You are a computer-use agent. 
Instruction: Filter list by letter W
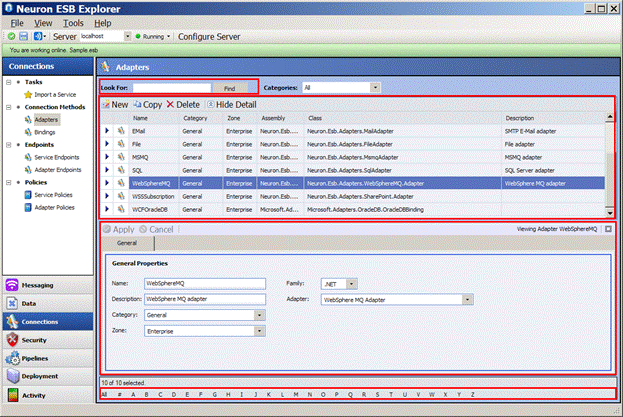click(x=431, y=394)
